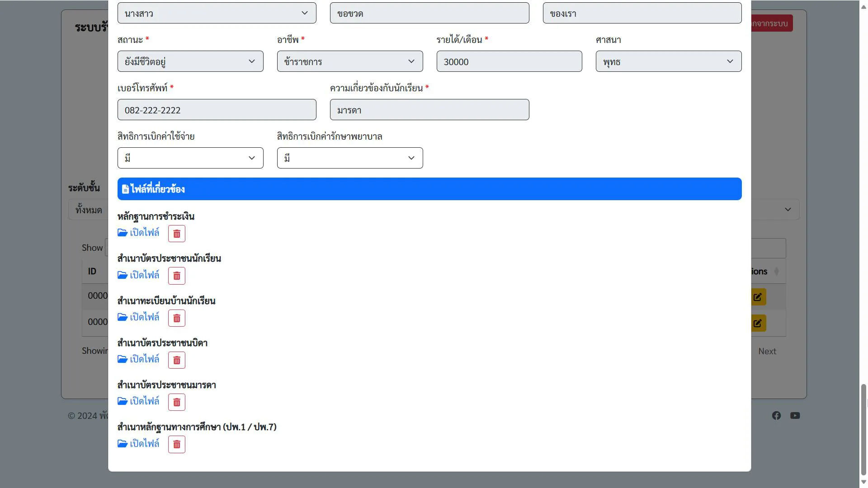Screen dimensions: 868x488
Task: Click the edit icon in the second background table row
Action: (758, 323)
